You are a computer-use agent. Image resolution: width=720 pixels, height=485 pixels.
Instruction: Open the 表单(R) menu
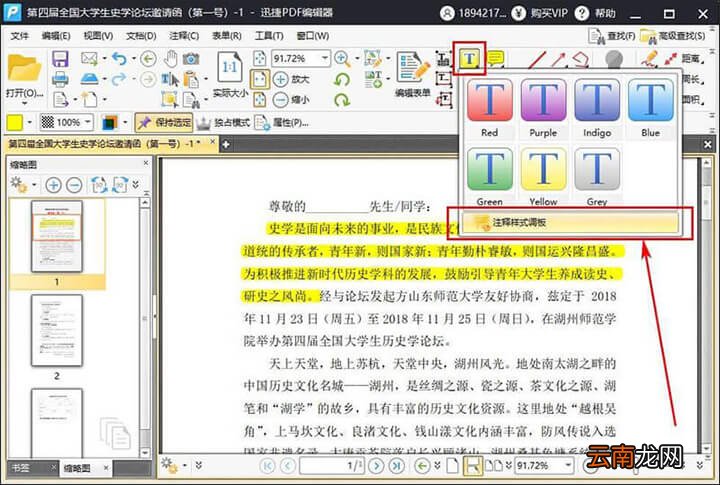click(x=226, y=36)
